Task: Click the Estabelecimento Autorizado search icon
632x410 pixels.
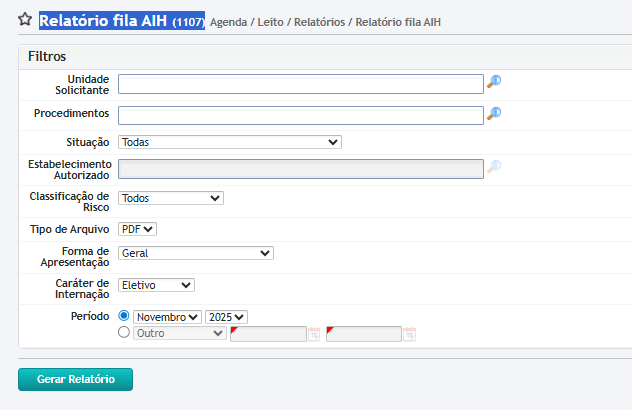Action: pyautogui.click(x=494, y=167)
